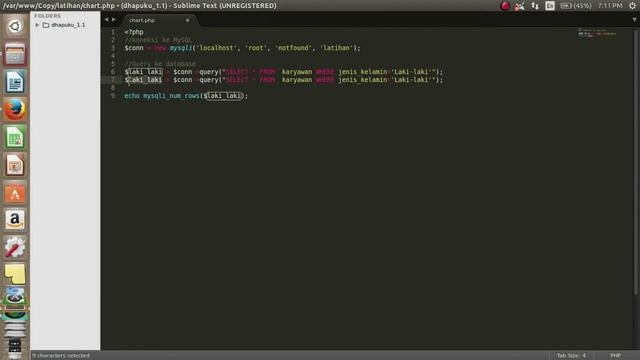The width and height of the screenshot is (640, 360).
Task: Place cursor on <?php opening tag
Action: click(134, 32)
